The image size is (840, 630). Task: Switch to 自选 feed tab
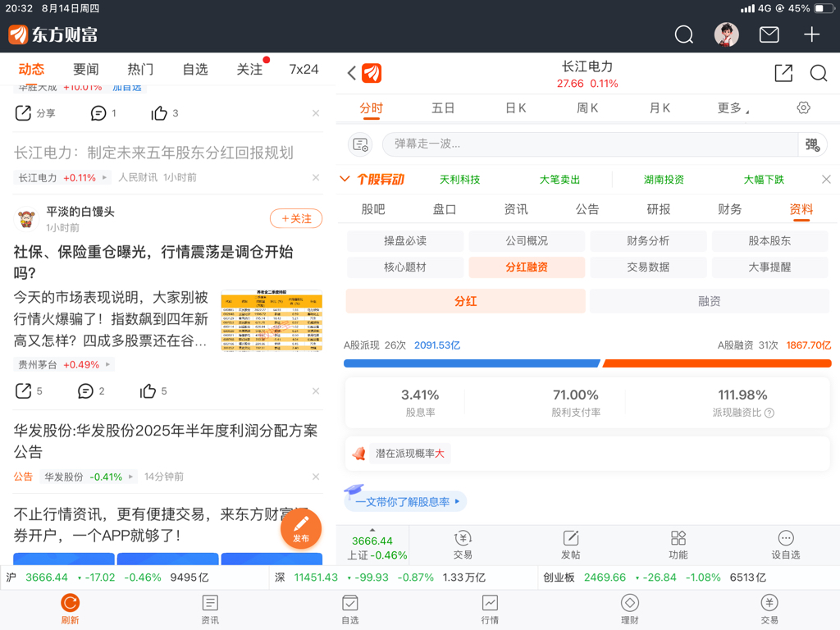click(x=195, y=69)
